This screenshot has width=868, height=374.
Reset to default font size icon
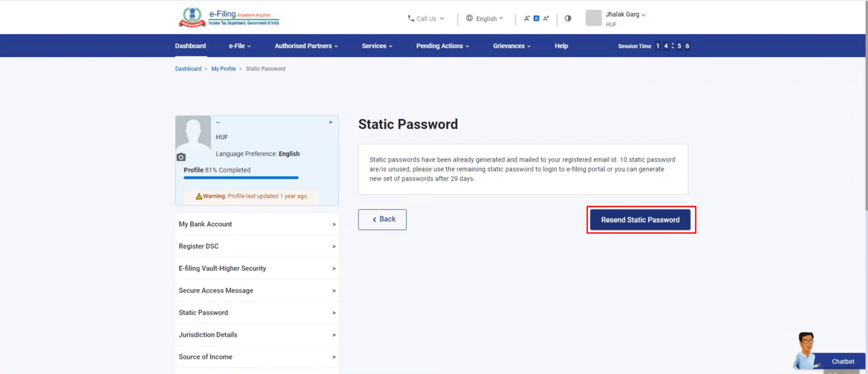(536, 19)
